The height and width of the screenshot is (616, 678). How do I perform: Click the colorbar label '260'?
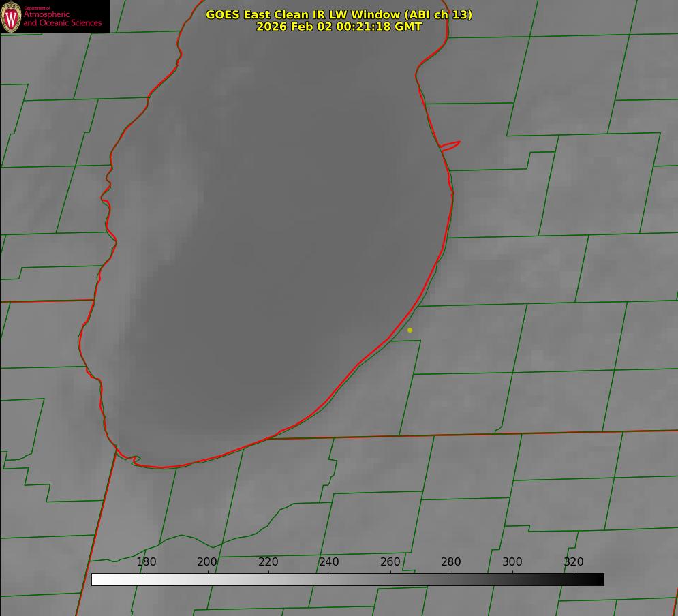[390, 561]
